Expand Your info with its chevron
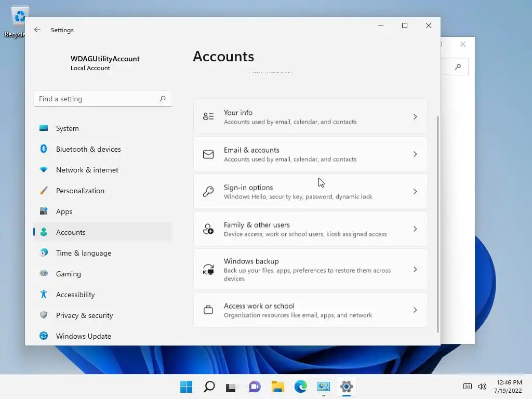Image resolution: width=532 pixels, height=399 pixels. coord(415,117)
